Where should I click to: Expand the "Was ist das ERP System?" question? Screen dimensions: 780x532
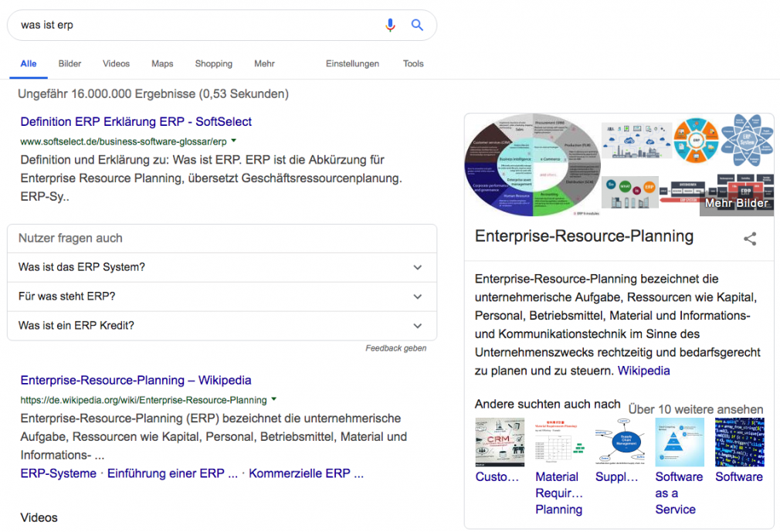point(222,267)
